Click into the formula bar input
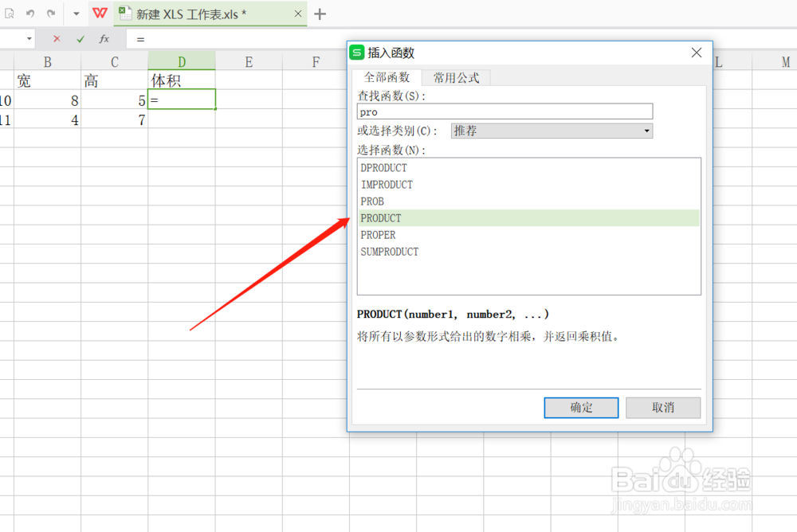 [237, 39]
